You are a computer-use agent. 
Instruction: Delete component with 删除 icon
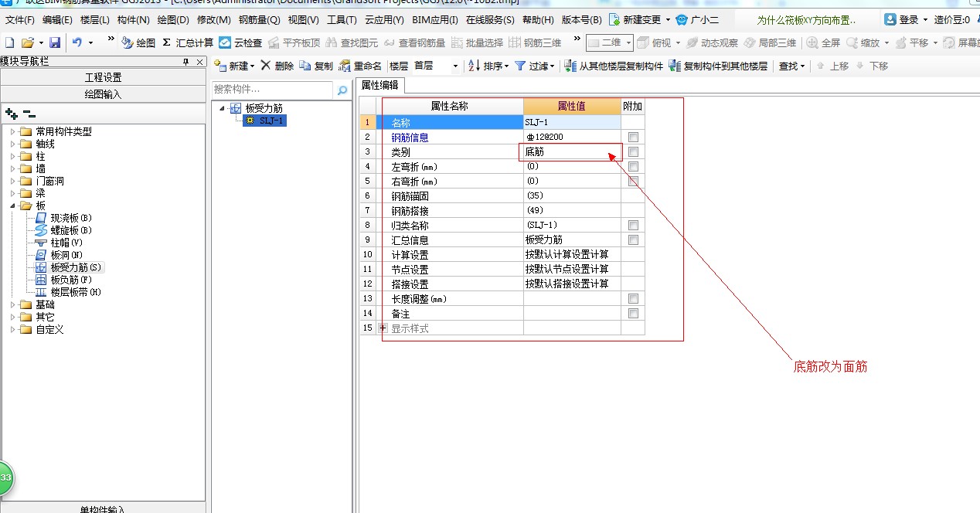pos(277,66)
